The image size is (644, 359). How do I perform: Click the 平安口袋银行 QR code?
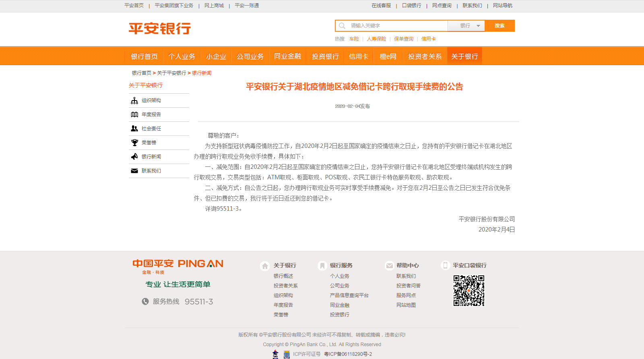(x=469, y=291)
